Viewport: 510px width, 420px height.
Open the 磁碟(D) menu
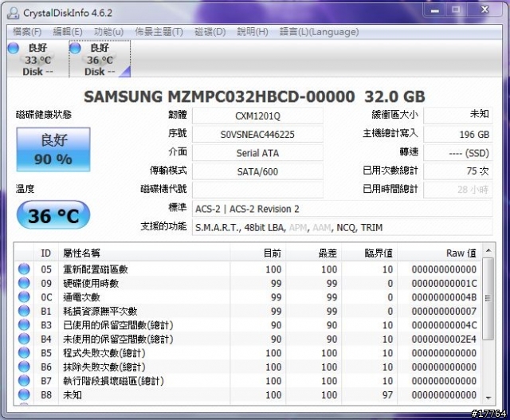click(210, 32)
